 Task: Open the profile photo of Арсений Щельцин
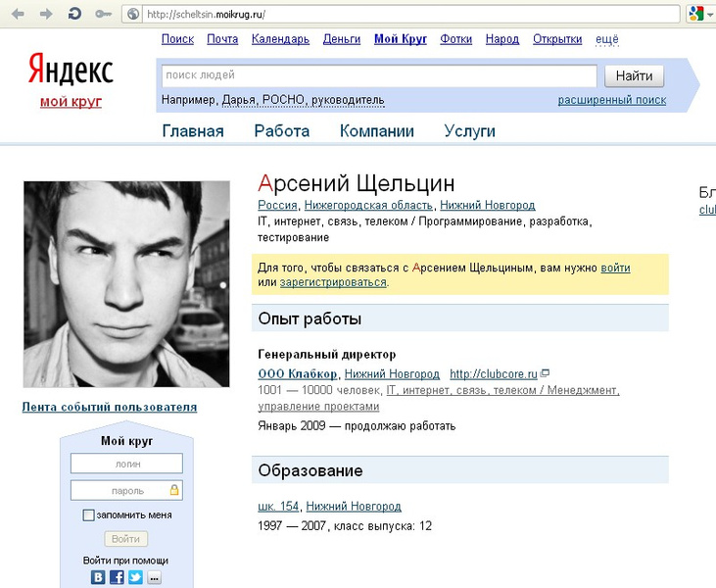coord(126,284)
